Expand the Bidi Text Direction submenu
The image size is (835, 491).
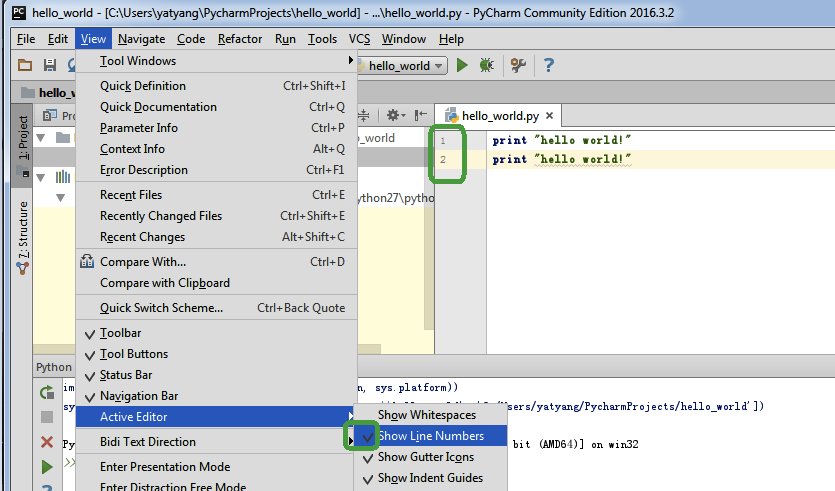(x=216, y=442)
